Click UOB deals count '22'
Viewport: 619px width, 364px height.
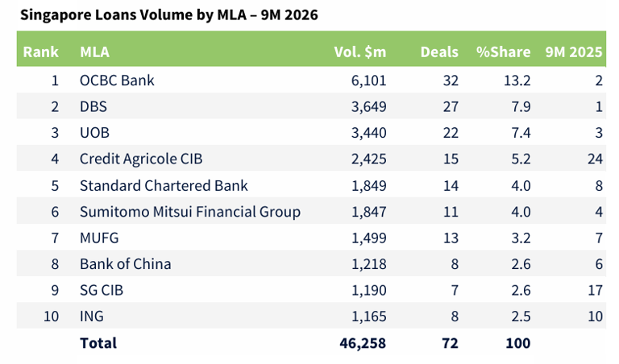tap(451, 133)
